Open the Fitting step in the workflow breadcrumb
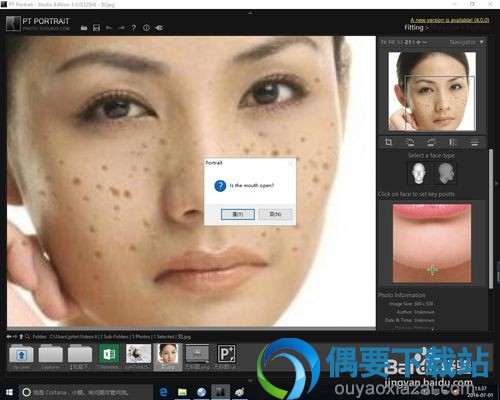This screenshot has width=500, height=400. (x=414, y=28)
